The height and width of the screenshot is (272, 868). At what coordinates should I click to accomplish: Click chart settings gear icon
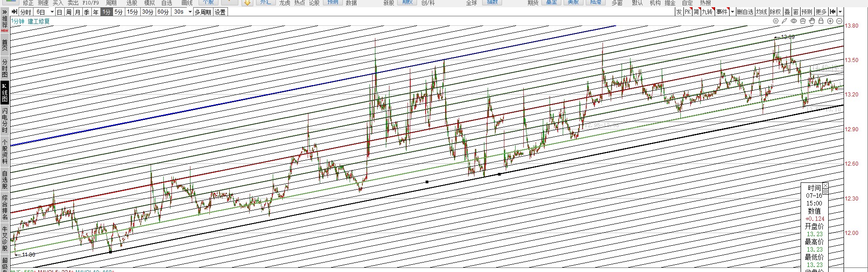click(776, 21)
